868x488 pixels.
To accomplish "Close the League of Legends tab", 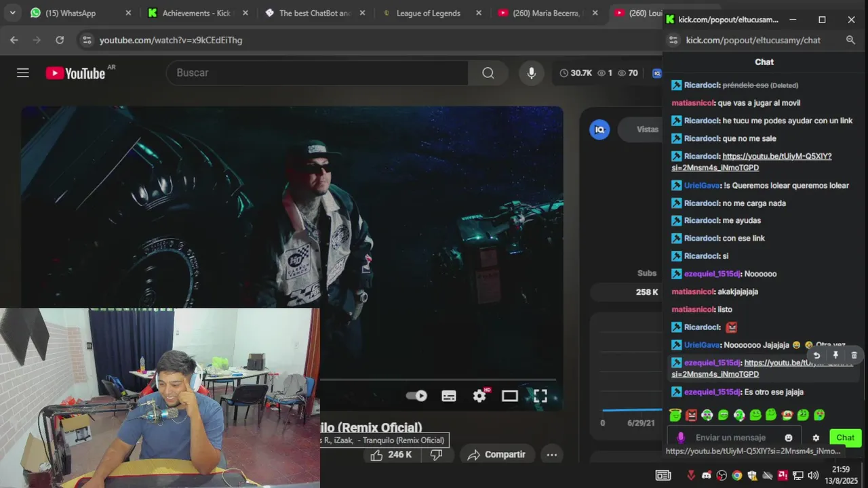I will click(479, 13).
